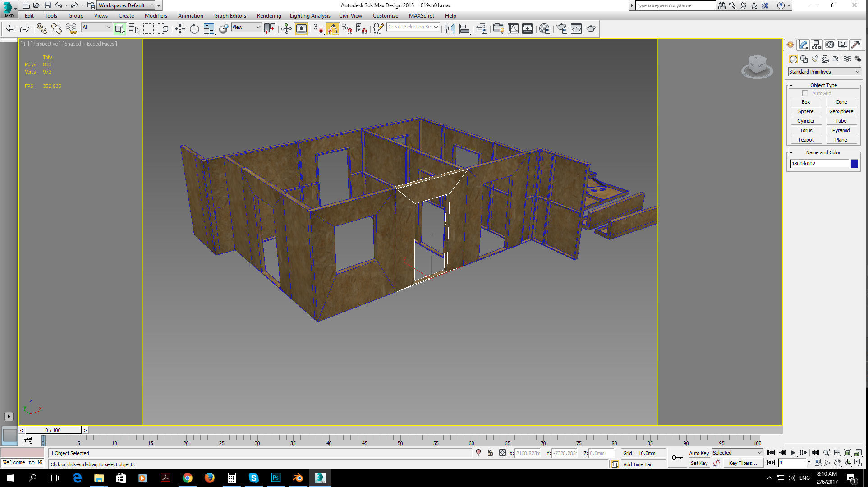Toggle Percent Snap
This screenshot has width=868, height=487.
(347, 29)
